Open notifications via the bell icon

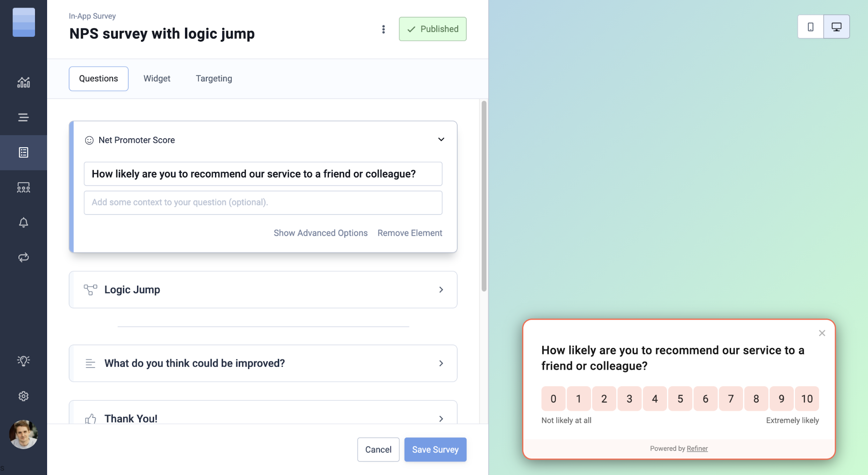23,222
